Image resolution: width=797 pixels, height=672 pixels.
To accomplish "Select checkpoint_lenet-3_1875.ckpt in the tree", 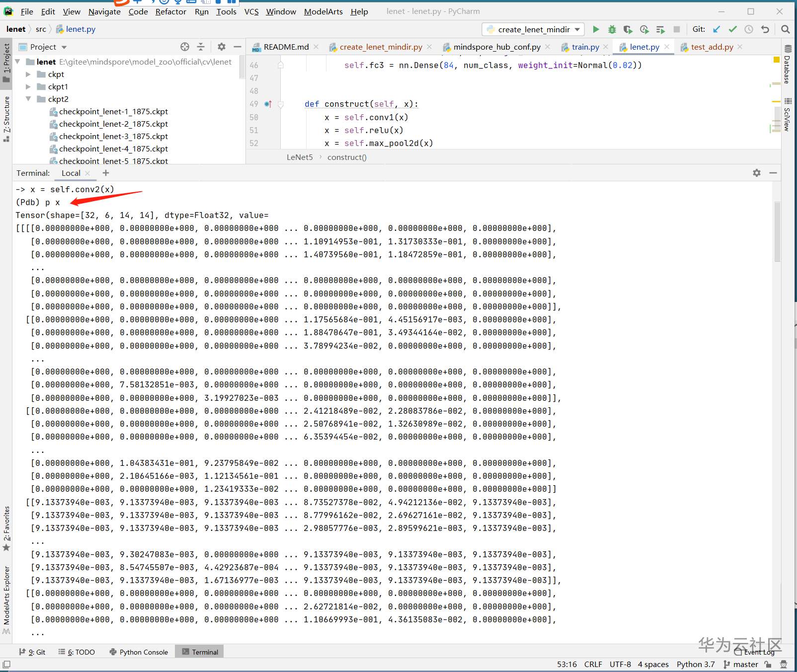I will [113, 136].
